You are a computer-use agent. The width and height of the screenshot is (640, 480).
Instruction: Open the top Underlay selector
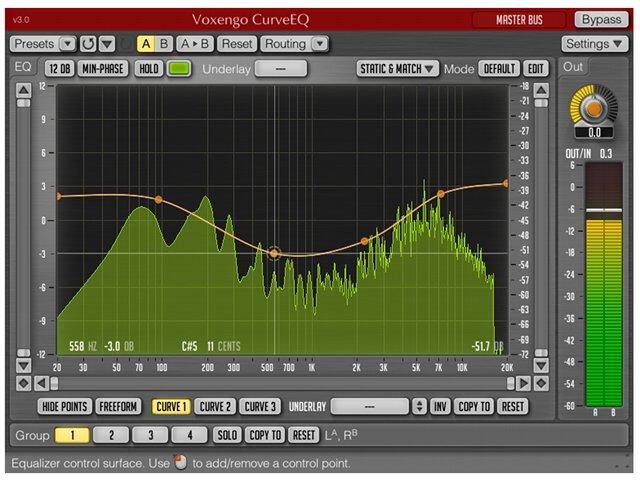pyautogui.click(x=281, y=69)
